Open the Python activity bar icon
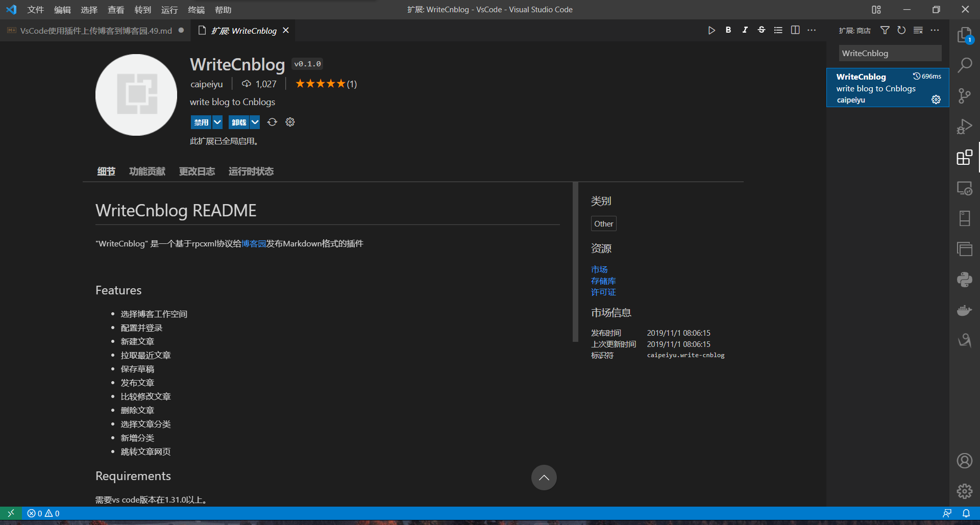This screenshot has height=525, width=980. coord(964,280)
